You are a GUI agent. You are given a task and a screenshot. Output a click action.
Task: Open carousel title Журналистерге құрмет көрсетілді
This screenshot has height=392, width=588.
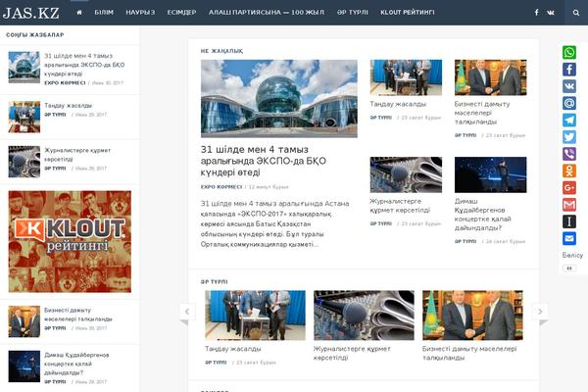(x=352, y=354)
